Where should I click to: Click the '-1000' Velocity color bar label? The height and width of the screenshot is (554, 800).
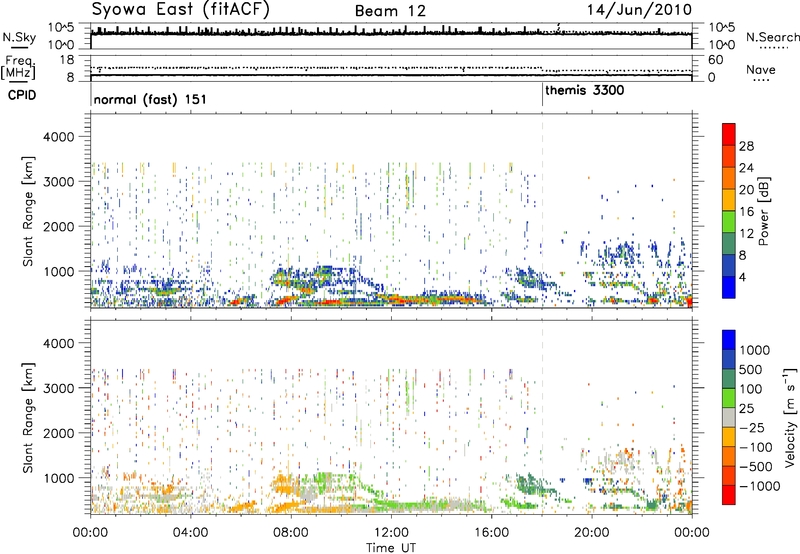[760, 486]
